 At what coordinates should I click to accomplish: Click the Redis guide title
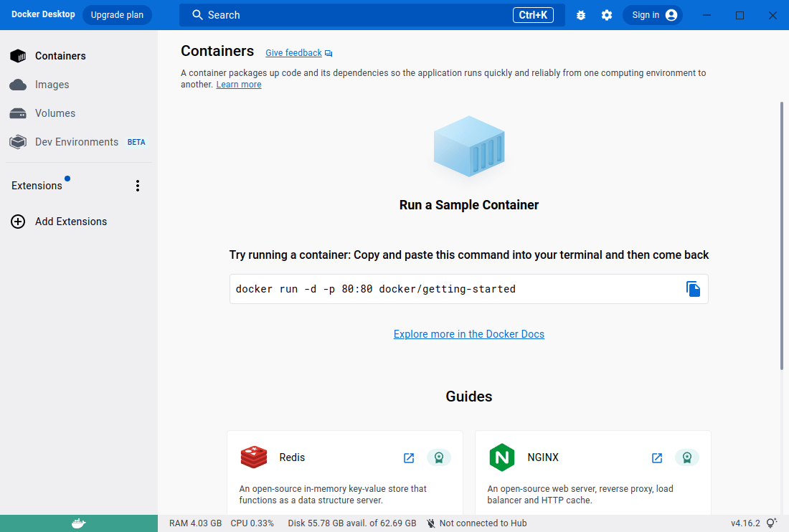click(x=292, y=457)
